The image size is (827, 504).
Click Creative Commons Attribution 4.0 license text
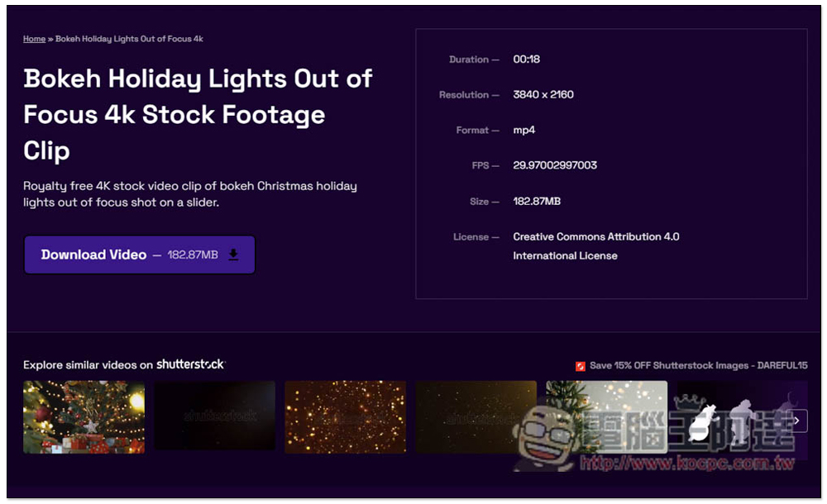click(595, 237)
